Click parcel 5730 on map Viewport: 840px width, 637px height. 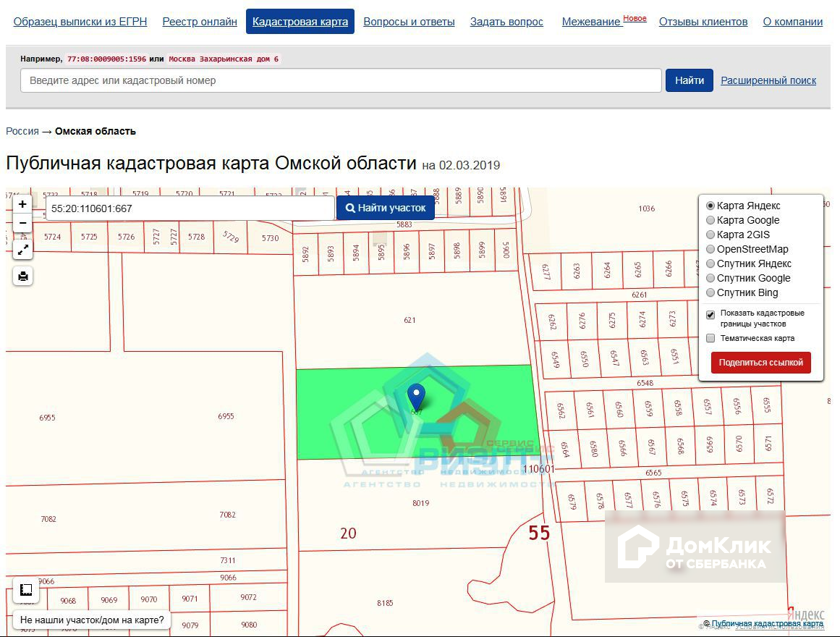pyautogui.click(x=270, y=238)
